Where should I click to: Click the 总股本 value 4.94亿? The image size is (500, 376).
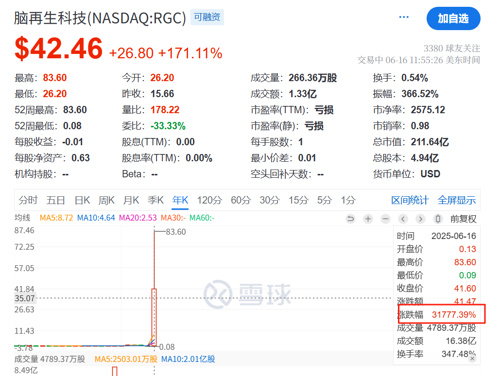coord(425,158)
